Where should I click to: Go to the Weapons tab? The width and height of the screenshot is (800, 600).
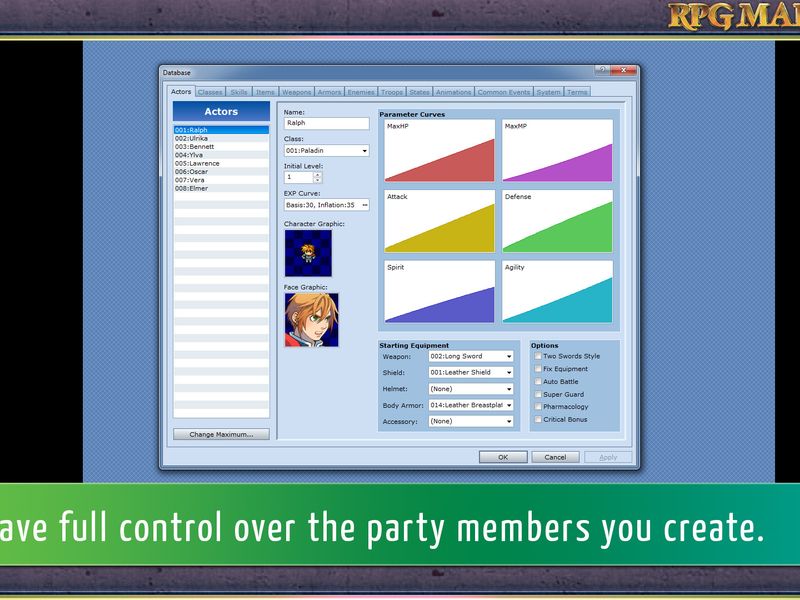[296, 92]
